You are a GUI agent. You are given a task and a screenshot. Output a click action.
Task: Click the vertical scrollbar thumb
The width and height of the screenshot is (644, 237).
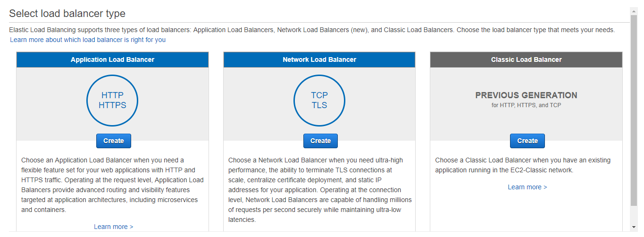point(634,111)
